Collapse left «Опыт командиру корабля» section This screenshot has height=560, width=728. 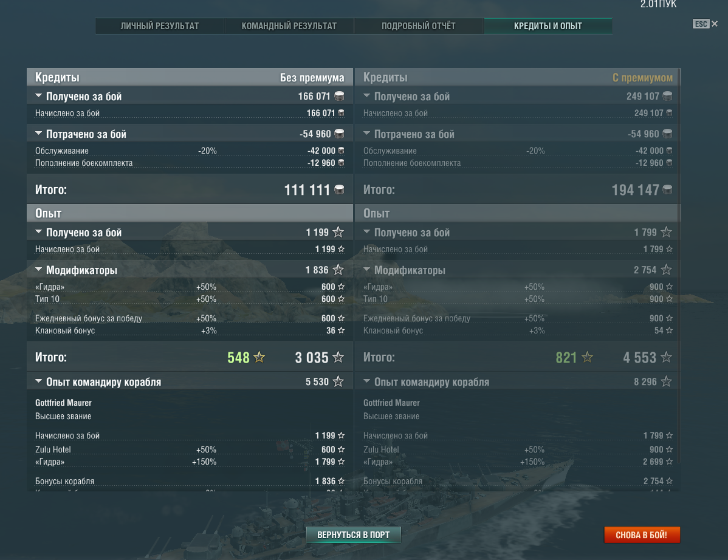(38, 381)
